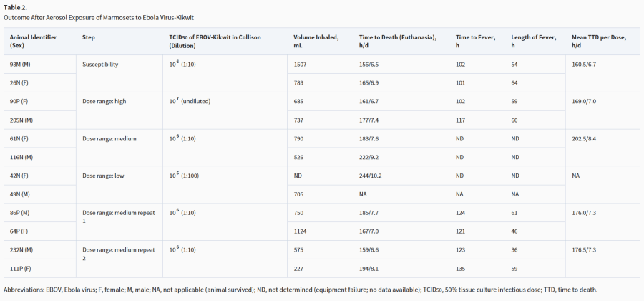Select the "Time to Fever, h" header

coord(475,40)
